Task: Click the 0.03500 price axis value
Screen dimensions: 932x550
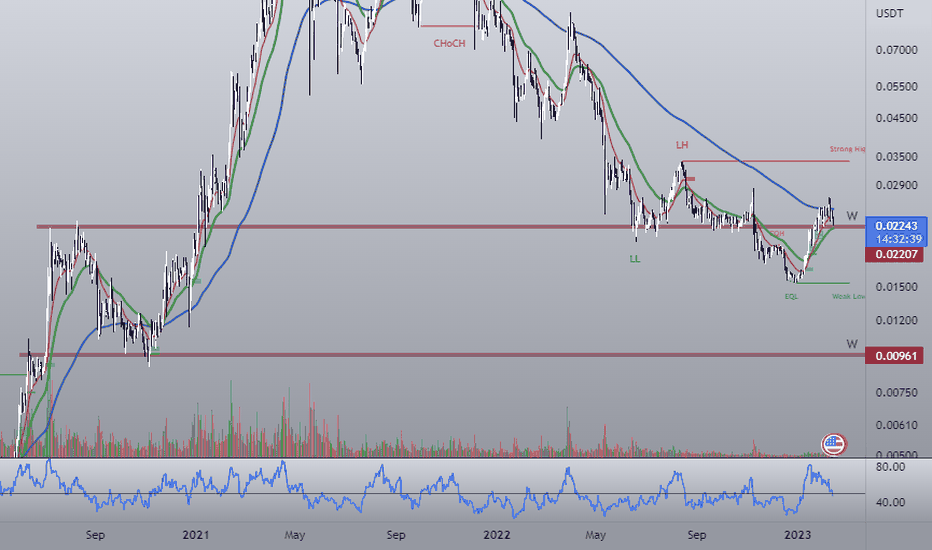Action: [896, 157]
